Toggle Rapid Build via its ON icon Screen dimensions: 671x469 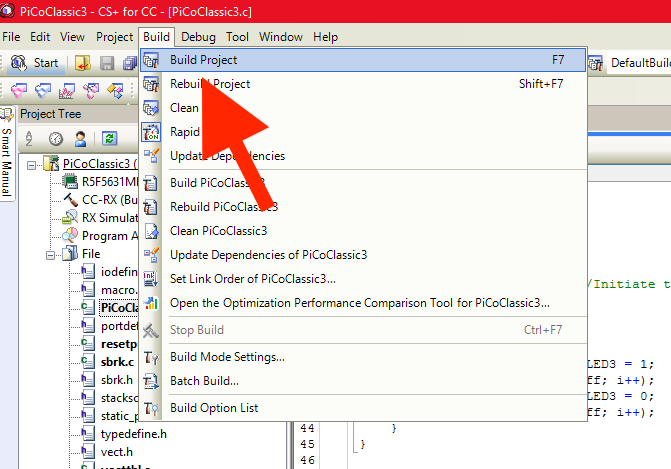151,132
